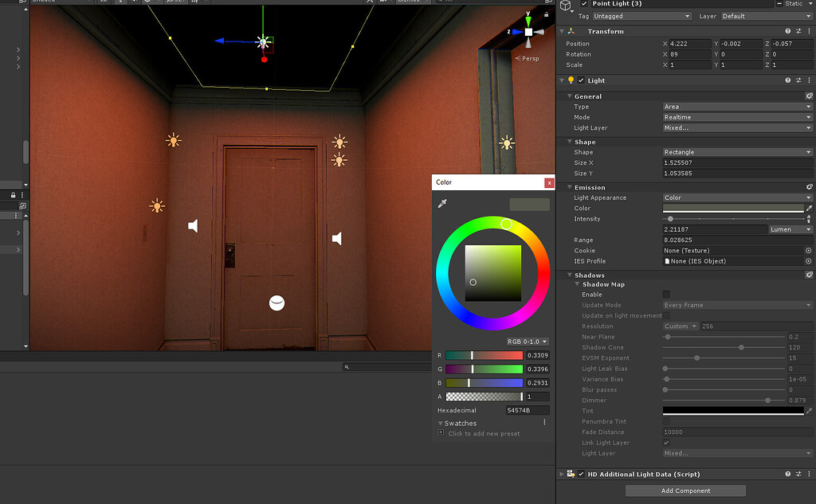This screenshot has width=816, height=504.
Task: Select the eyedropper in the Color window
Action: point(443,204)
